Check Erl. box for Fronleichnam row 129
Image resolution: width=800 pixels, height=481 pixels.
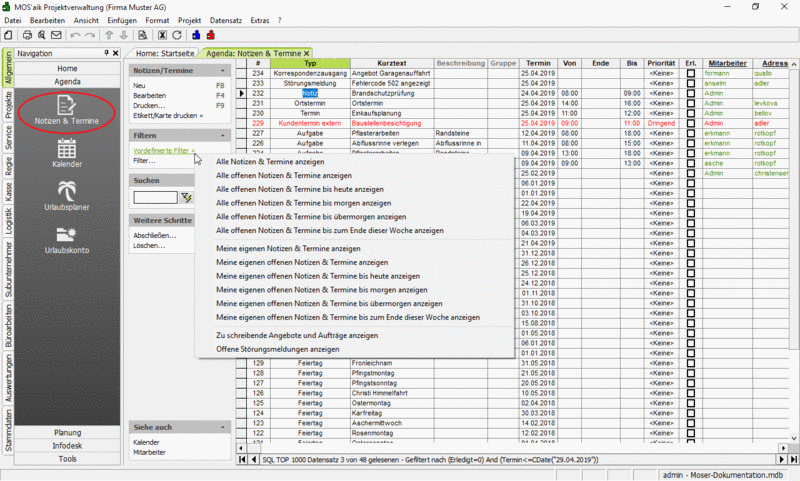coord(691,363)
